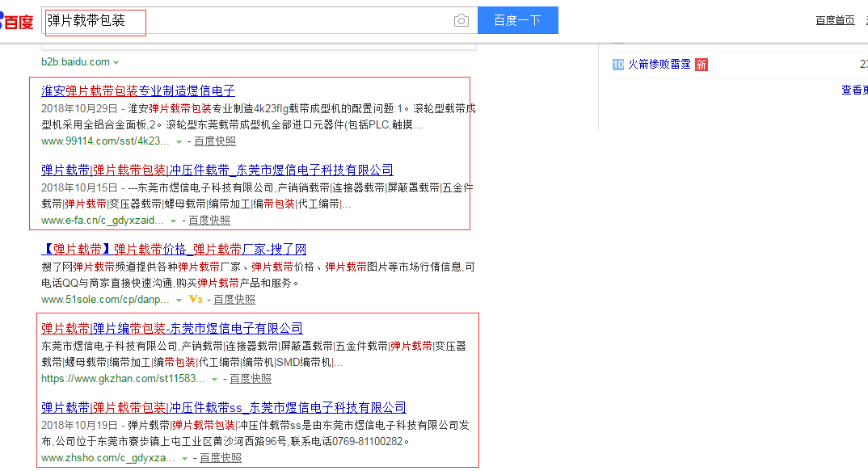Open camera image search icon
Viewport: 868px width, 471px height.
(x=461, y=21)
